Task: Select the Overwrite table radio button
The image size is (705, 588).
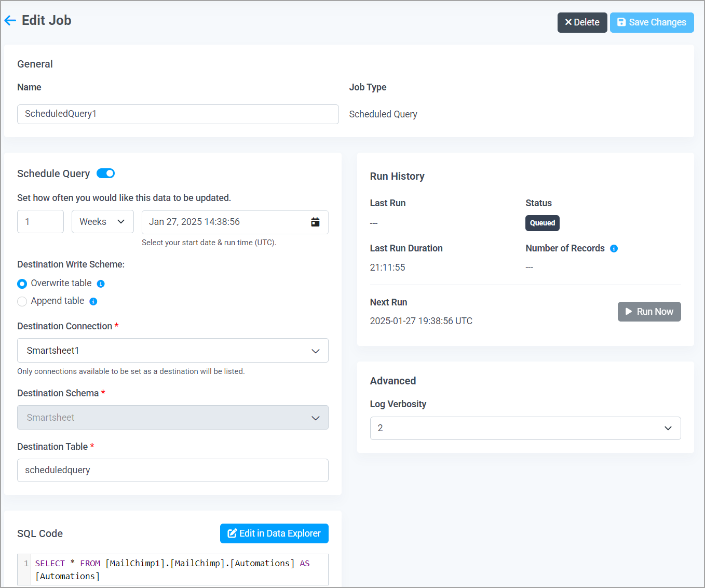Action: [x=22, y=284]
